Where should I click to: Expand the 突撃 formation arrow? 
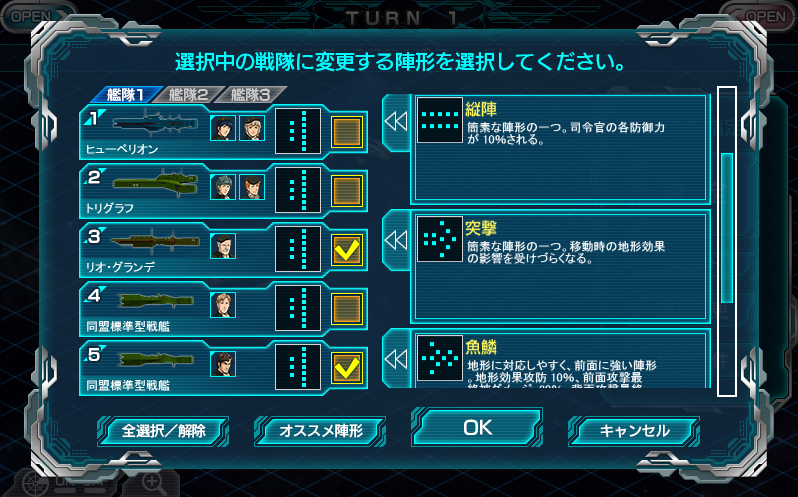tap(396, 240)
